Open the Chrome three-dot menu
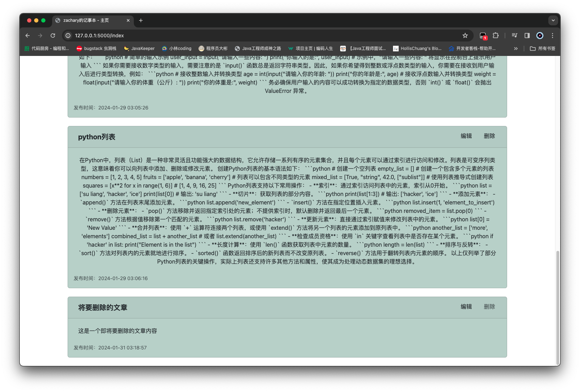580x392 pixels. (x=553, y=36)
